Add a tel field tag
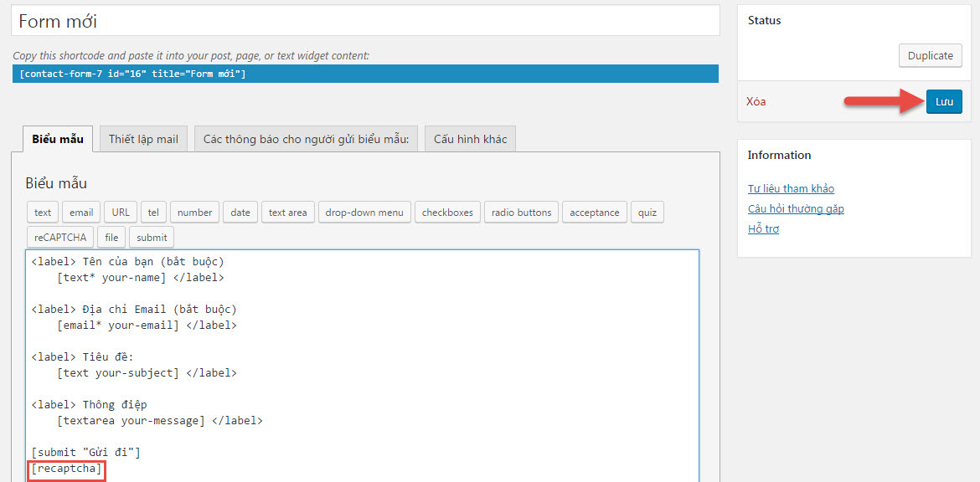This screenshot has width=980, height=482. pos(153,212)
